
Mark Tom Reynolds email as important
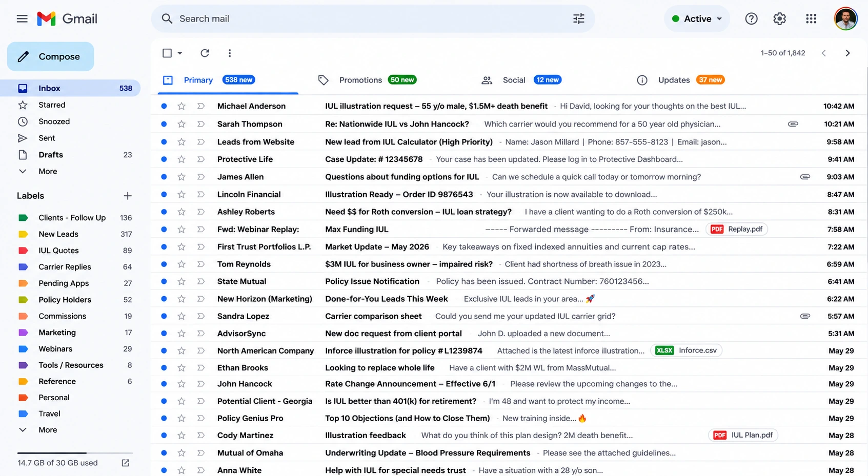coord(201,264)
